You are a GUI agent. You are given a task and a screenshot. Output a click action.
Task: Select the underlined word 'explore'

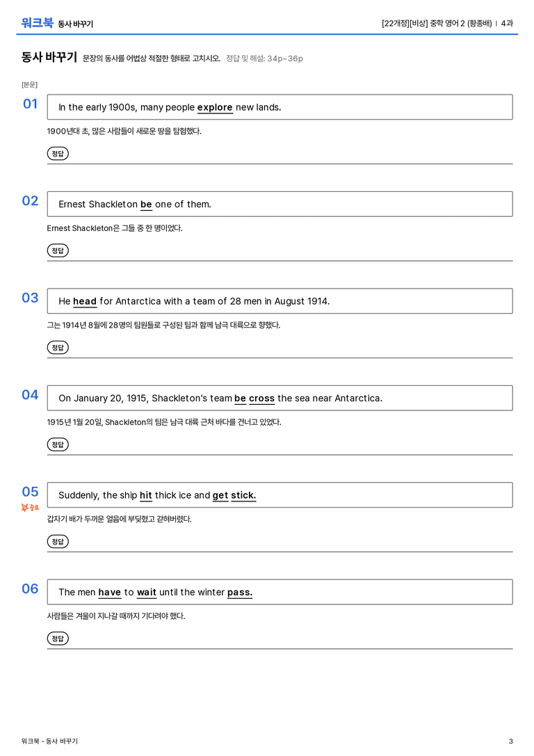[x=215, y=108]
